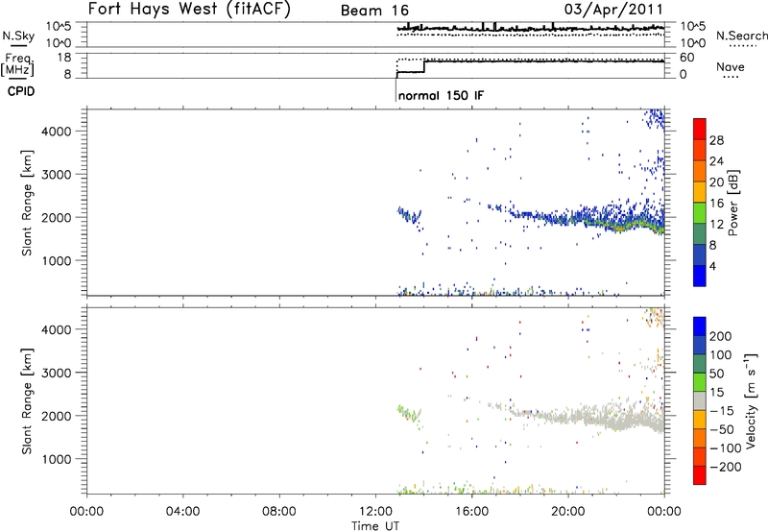Image resolution: width=768 pixels, height=532 pixels.
Task: Click the date '03/Apr/2011'
Action: (613, 10)
